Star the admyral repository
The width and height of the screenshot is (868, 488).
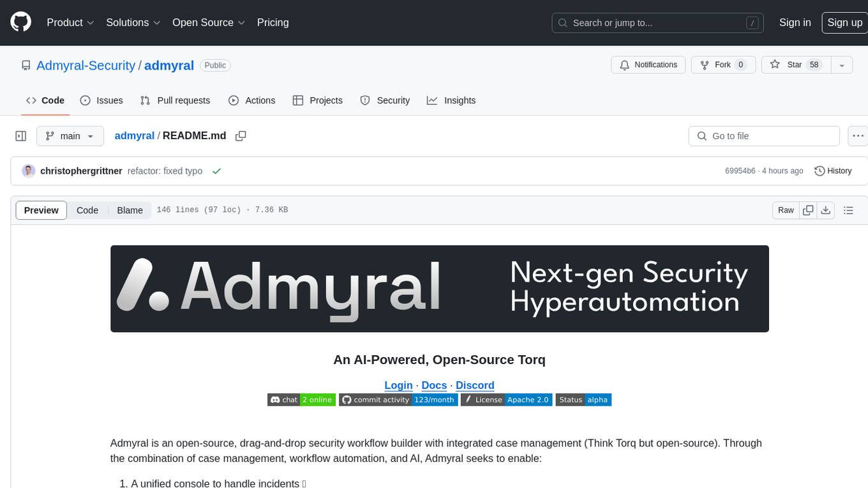click(x=796, y=65)
